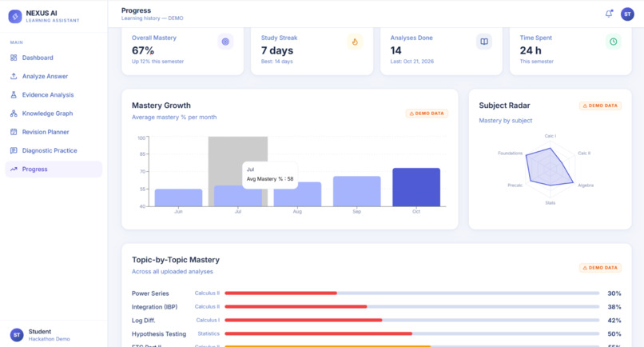Viewport: 644px width, 347px height.
Task: Click the 24 h Time Spent value
Action: pos(531,50)
